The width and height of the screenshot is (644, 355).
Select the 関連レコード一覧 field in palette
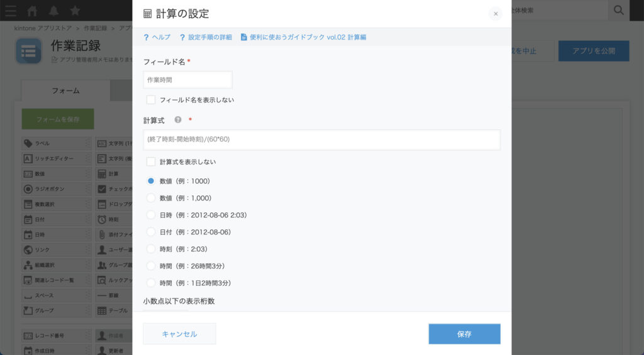(x=57, y=280)
